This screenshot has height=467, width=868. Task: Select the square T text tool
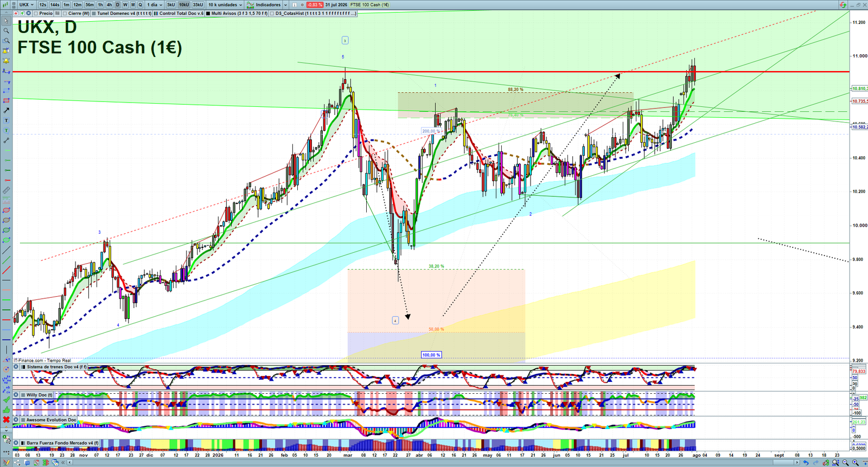[7, 120]
